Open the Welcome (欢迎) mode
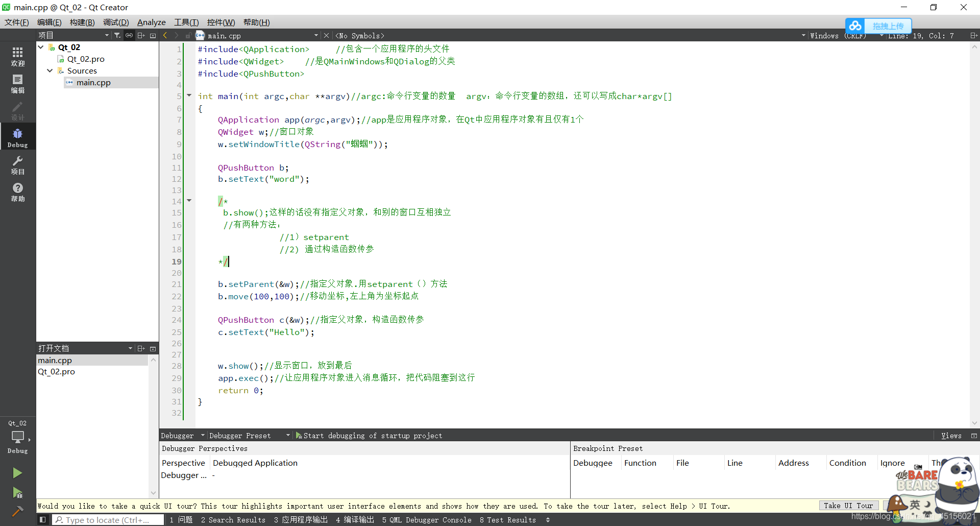This screenshot has height=526, width=980. [18, 57]
